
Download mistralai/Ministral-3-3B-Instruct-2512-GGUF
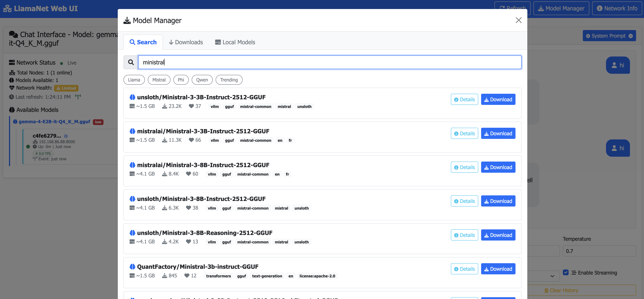click(498, 133)
